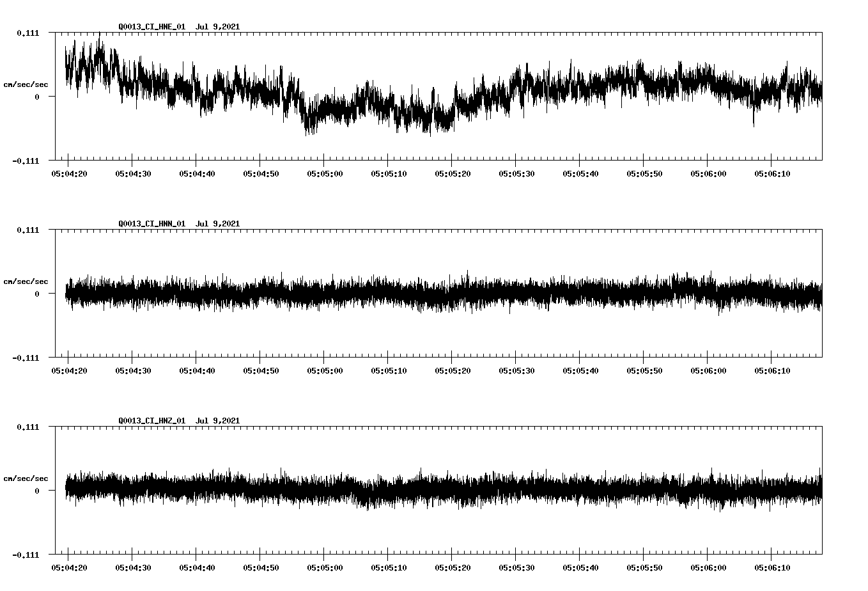
Task: Click the HNN plot 0.111 upper axis value
Action: [x=27, y=230]
